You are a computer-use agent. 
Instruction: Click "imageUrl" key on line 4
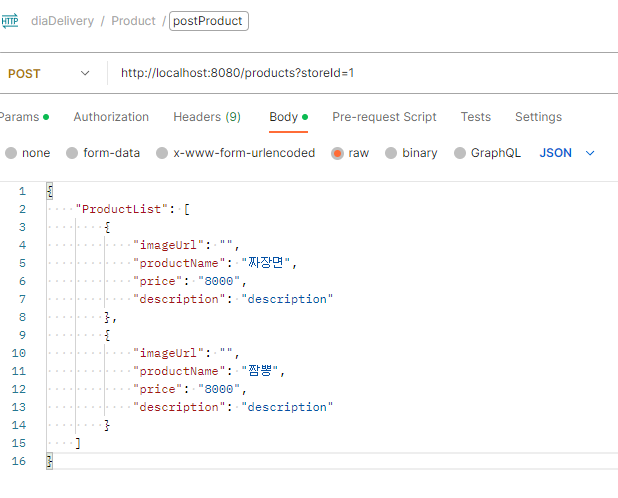168,245
